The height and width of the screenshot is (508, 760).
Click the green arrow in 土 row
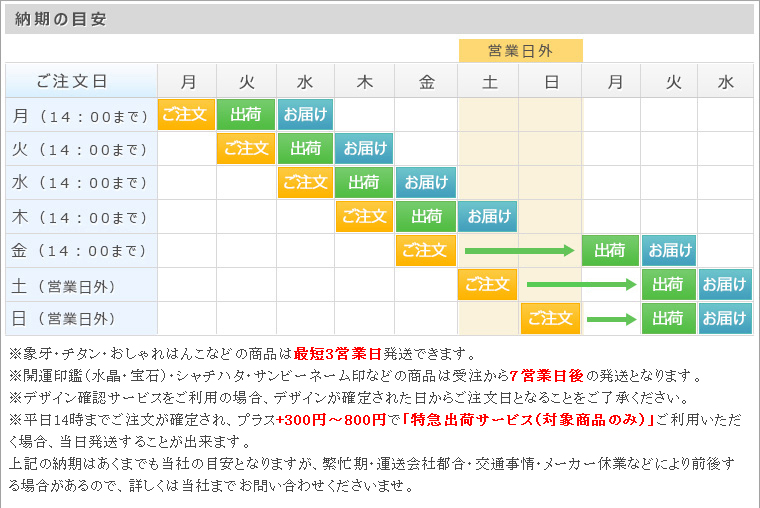pyautogui.click(x=581, y=285)
